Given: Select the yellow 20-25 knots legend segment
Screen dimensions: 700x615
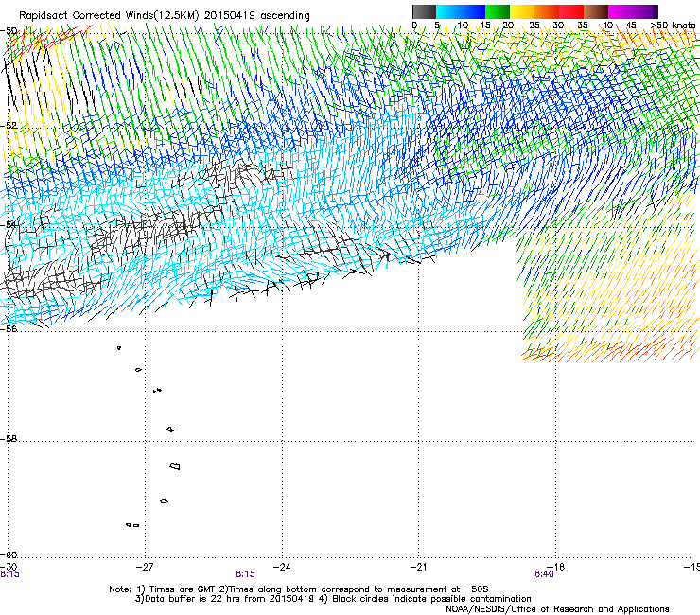Looking at the screenshot, I should 522,11.
